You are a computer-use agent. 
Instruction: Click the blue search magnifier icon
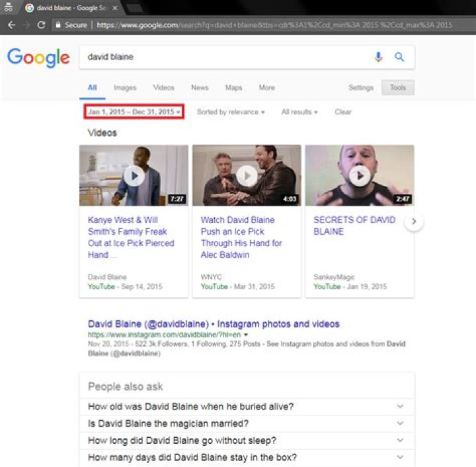coord(399,58)
